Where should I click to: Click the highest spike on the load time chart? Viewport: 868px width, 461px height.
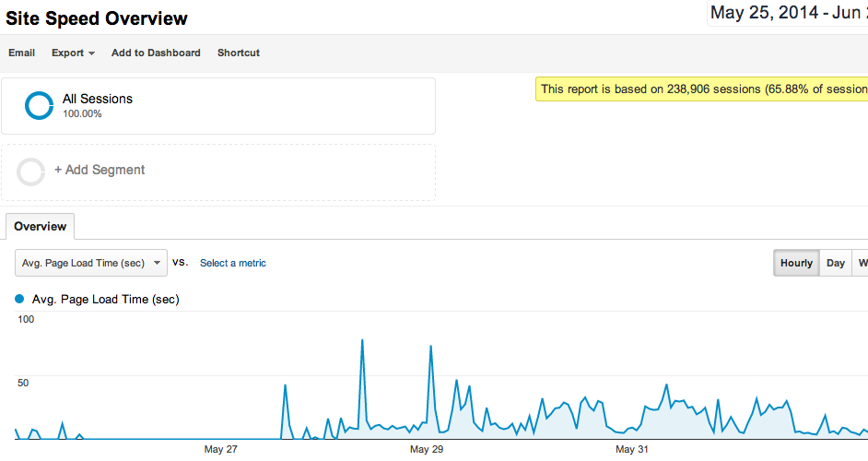pyautogui.click(x=362, y=340)
